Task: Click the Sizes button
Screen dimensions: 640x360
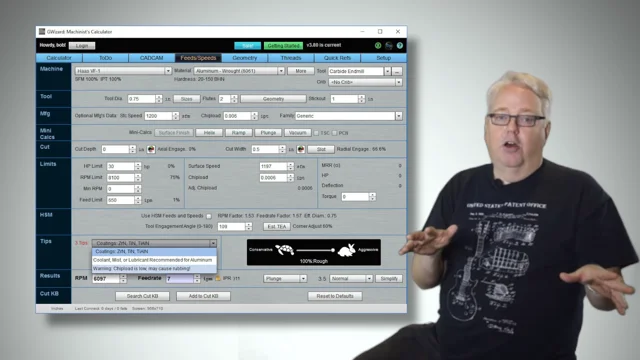Action: (x=187, y=99)
